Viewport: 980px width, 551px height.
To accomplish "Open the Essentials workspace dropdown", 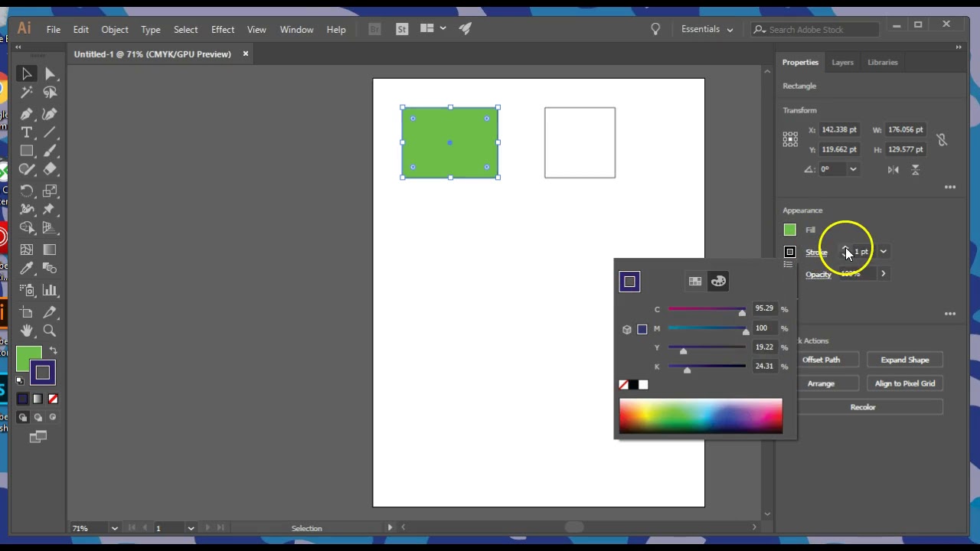I will click(x=707, y=29).
